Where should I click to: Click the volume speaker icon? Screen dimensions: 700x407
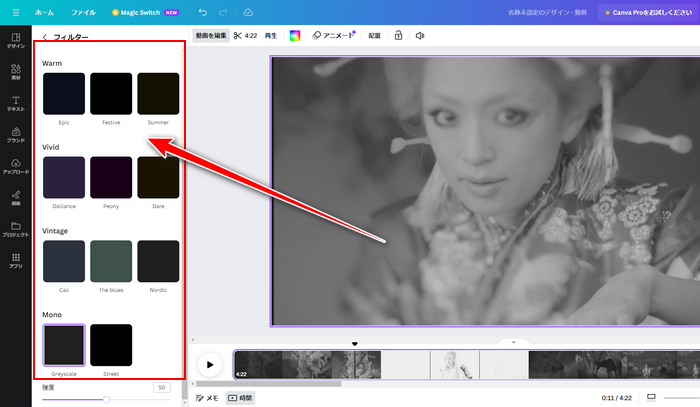420,36
